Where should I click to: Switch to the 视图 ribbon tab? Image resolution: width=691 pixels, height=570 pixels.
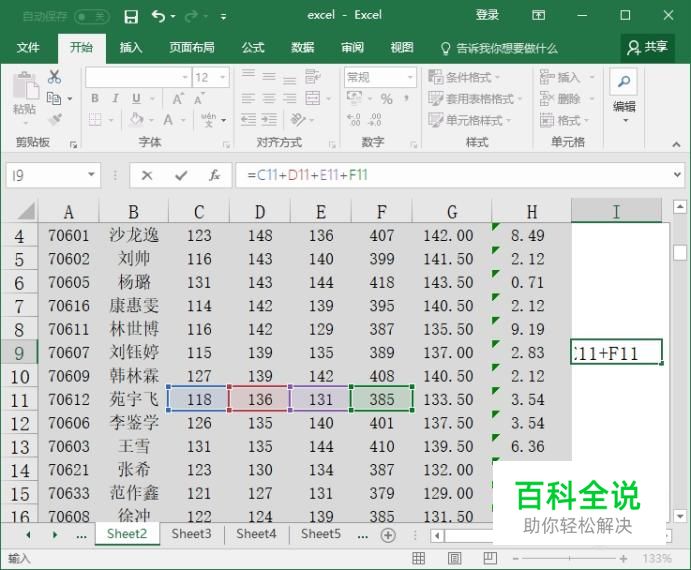(402, 47)
